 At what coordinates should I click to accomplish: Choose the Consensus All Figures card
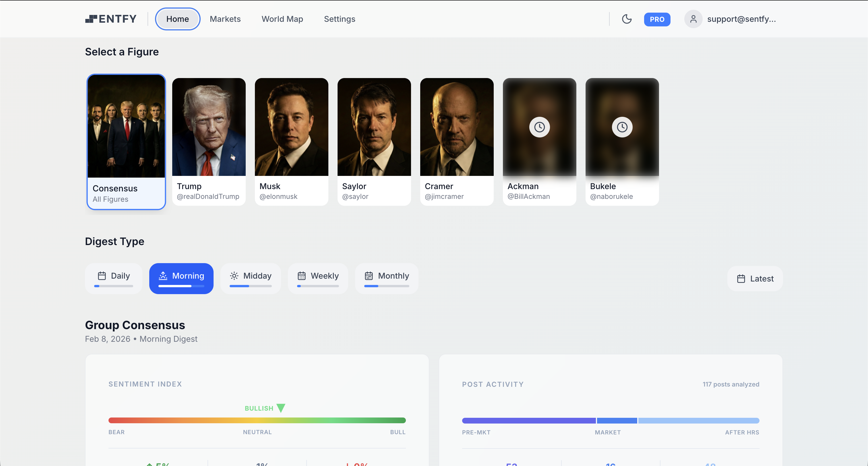(126, 141)
